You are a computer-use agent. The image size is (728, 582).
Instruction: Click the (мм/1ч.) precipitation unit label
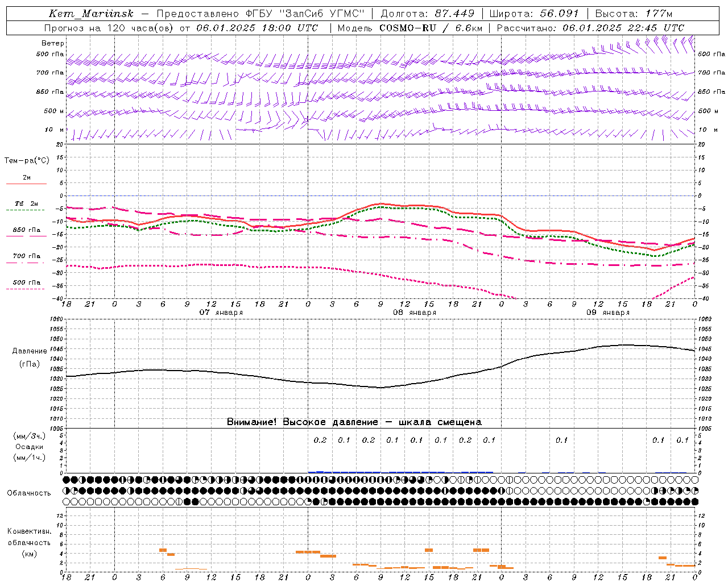click(x=30, y=458)
